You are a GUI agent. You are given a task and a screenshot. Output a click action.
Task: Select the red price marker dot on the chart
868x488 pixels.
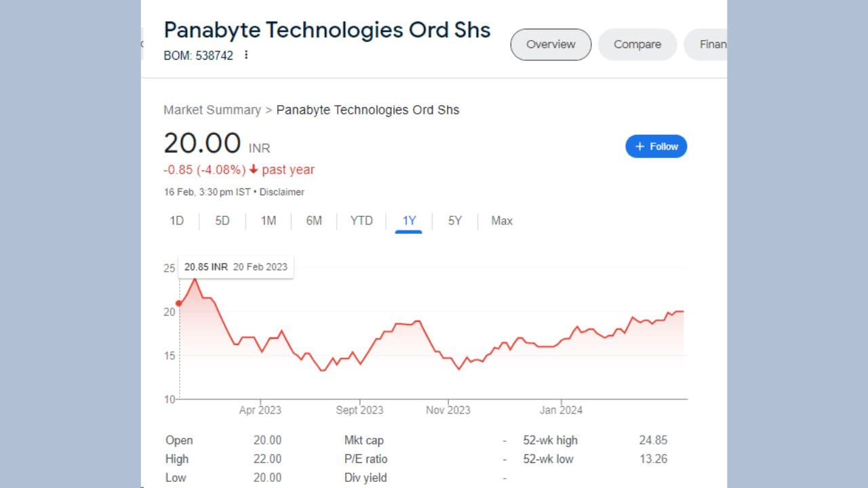tap(179, 304)
